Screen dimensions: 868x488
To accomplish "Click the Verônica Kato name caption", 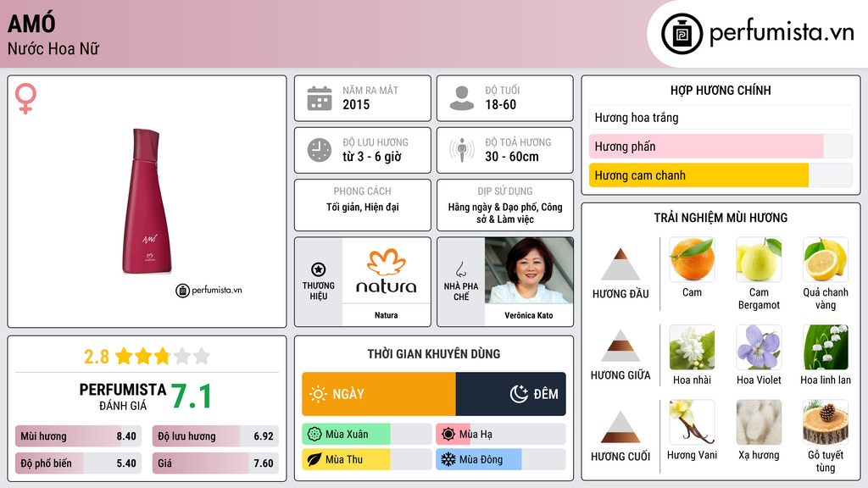I will pos(529,315).
